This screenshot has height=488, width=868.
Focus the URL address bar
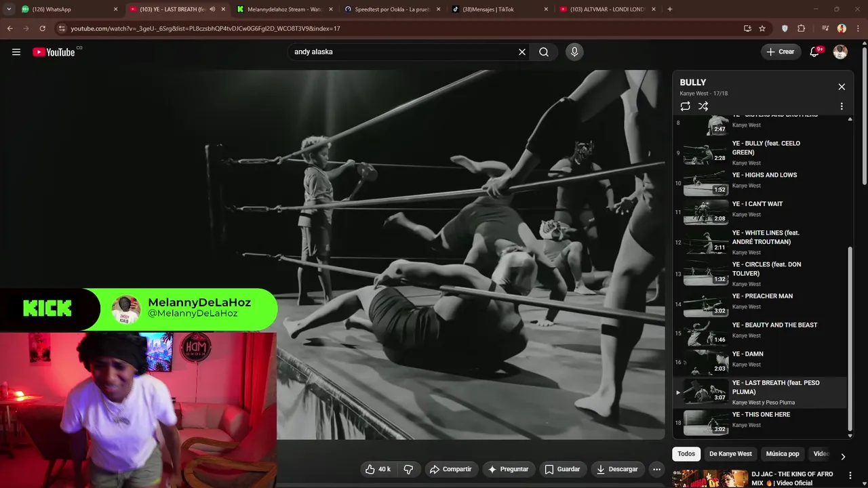[x=400, y=28]
